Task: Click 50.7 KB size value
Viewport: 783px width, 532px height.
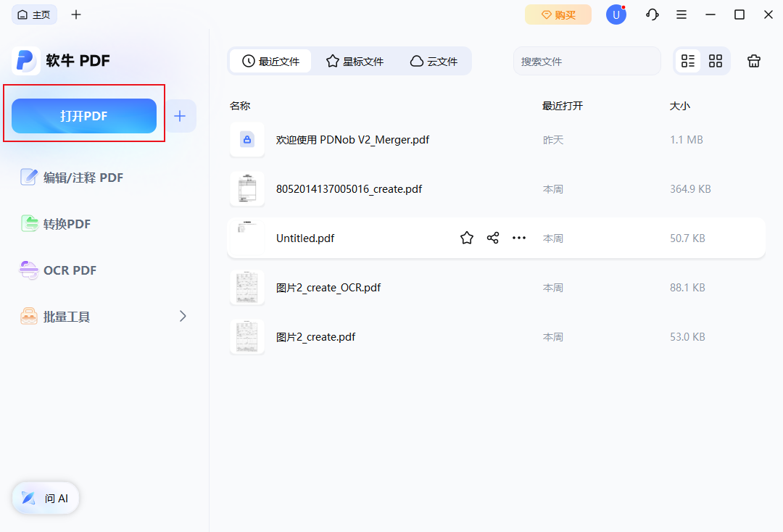Action: click(x=687, y=238)
